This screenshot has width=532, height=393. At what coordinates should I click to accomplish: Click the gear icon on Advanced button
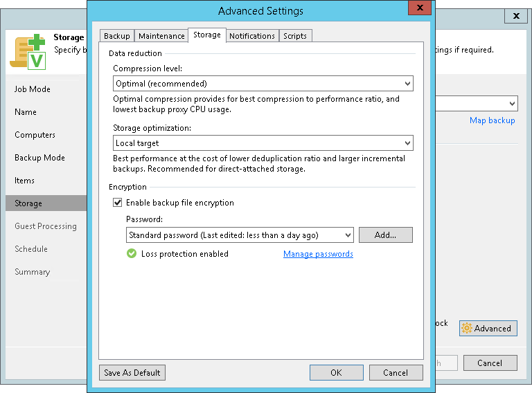467,329
